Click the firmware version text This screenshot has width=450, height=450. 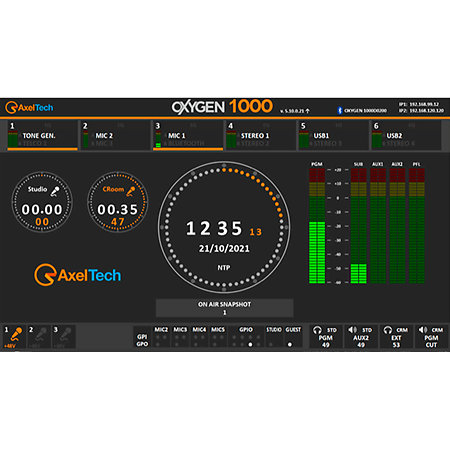click(x=292, y=111)
